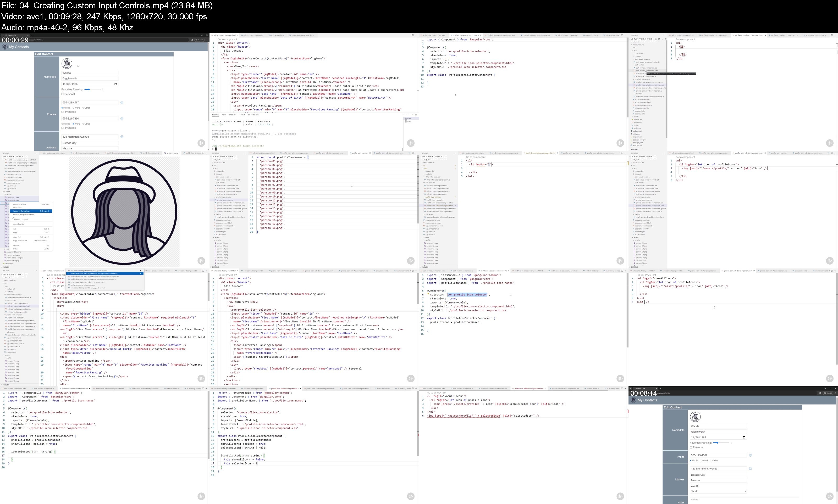This screenshot has width=838, height=504.
Task: Tick Preferred checkbox under 555-321-7890 phone
Action: point(63,128)
